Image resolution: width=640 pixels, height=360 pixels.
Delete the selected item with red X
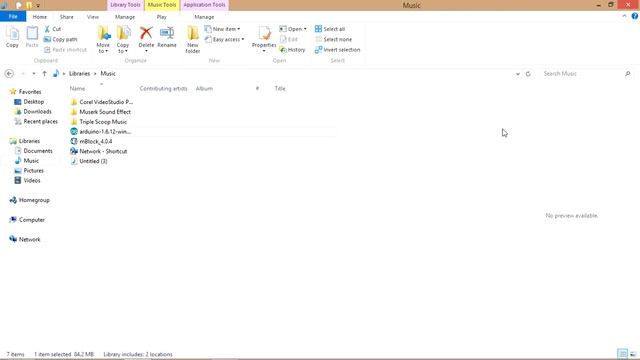(x=146, y=39)
